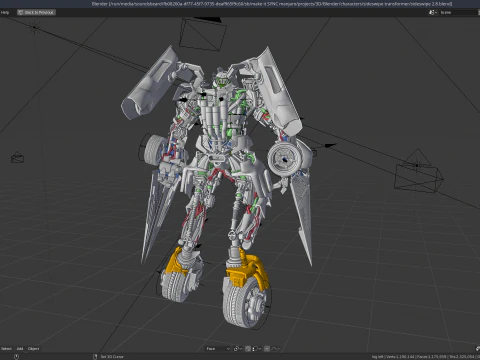Open the scene browse icon dropdown
480x360 pixels.
click(x=433, y=12)
